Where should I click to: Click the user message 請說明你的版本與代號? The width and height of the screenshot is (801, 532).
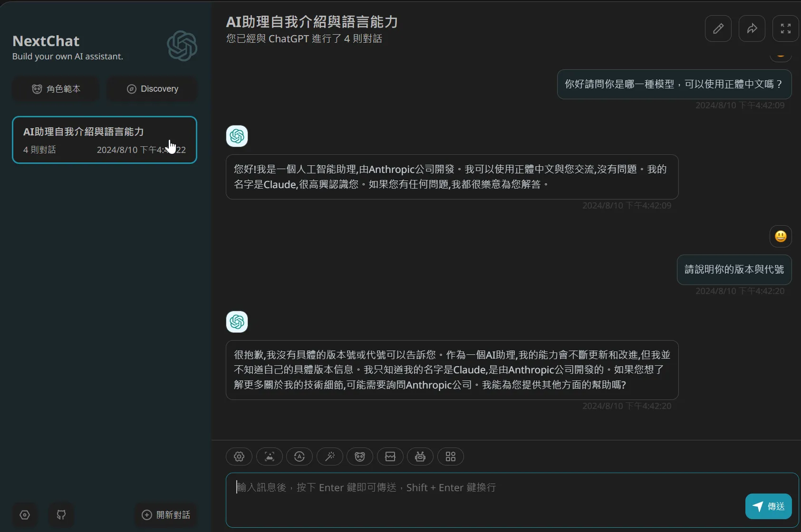[734, 269]
